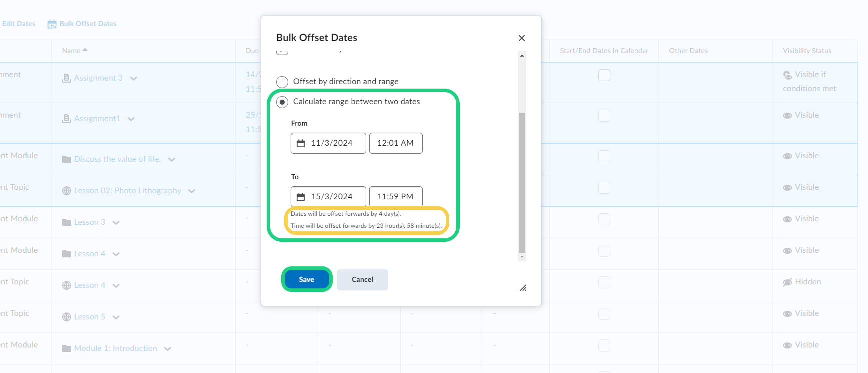
Task: Open the Lesson 02: Photo Lithography menu
Action: (192, 191)
